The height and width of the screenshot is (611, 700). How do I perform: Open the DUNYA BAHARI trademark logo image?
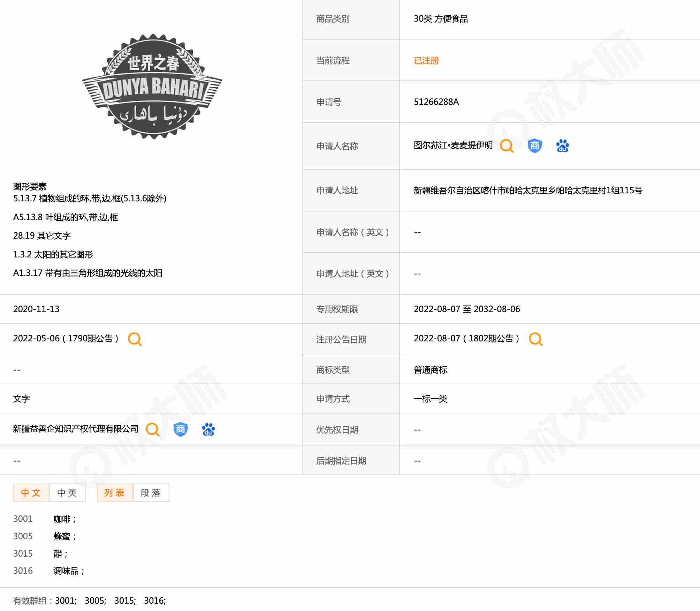coord(152,86)
